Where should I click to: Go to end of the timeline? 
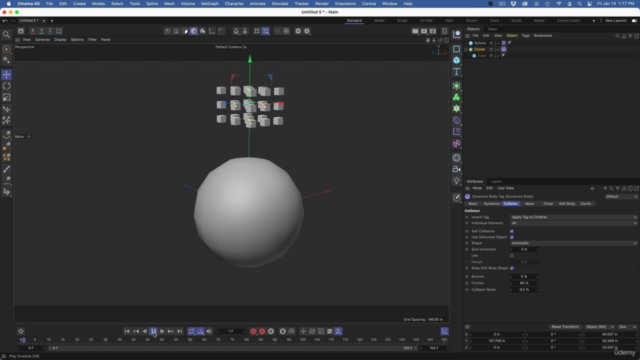[180, 331]
